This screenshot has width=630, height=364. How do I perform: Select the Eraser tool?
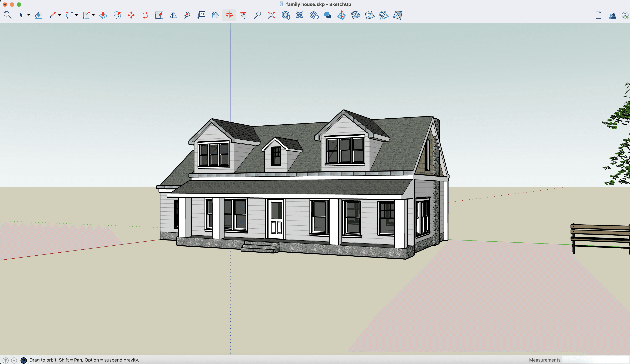click(x=38, y=15)
